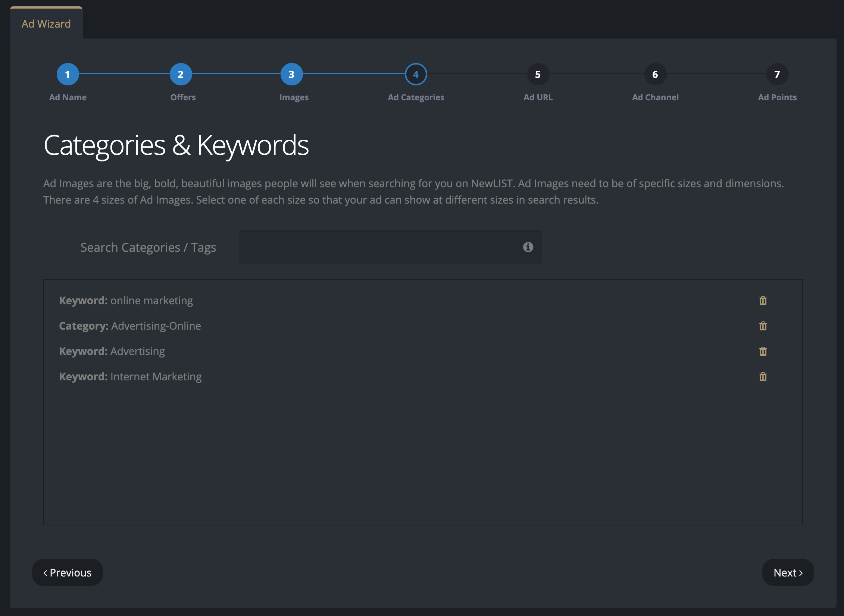The height and width of the screenshot is (616, 844).
Task: Click the 'Ad Points' step label
Action: 778,97
